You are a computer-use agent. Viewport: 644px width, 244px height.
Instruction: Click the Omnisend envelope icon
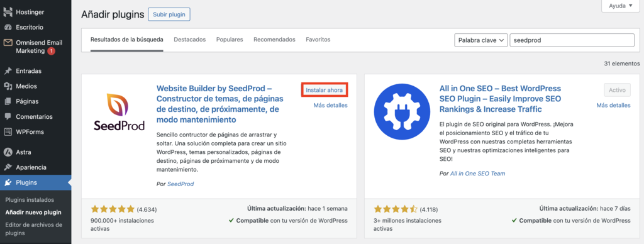tap(8, 43)
